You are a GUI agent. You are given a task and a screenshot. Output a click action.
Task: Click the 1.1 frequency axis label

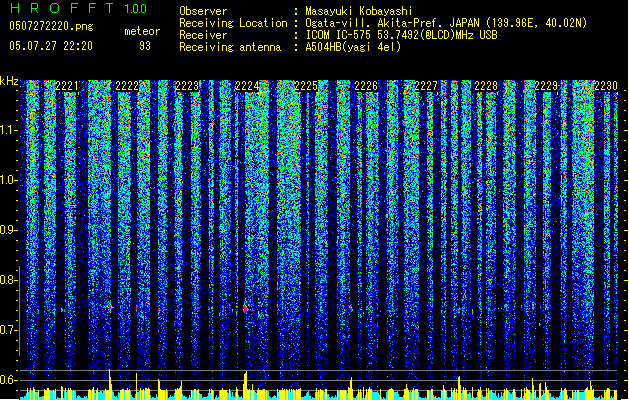pos(7,130)
